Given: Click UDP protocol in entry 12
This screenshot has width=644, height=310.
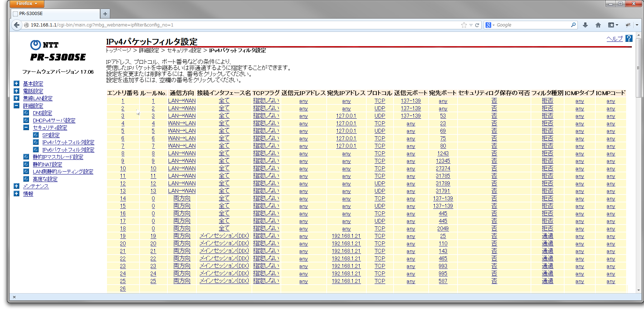Looking at the screenshot, I should click(x=380, y=183).
